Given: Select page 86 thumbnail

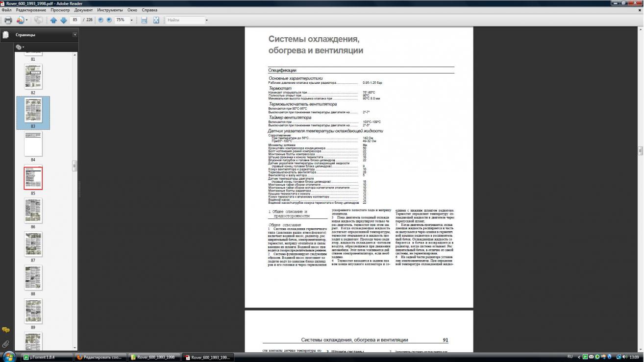Looking at the screenshot, I should tap(33, 211).
